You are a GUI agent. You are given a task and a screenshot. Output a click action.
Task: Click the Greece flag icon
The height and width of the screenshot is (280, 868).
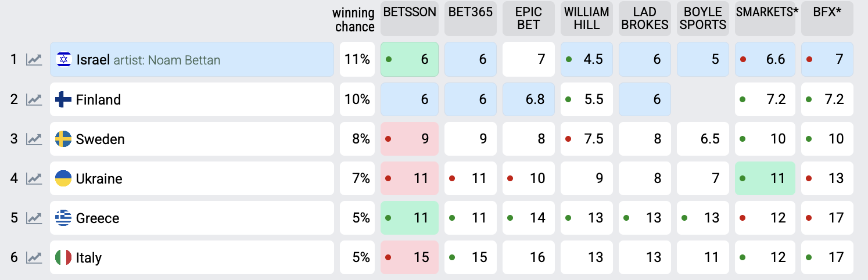point(63,218)
